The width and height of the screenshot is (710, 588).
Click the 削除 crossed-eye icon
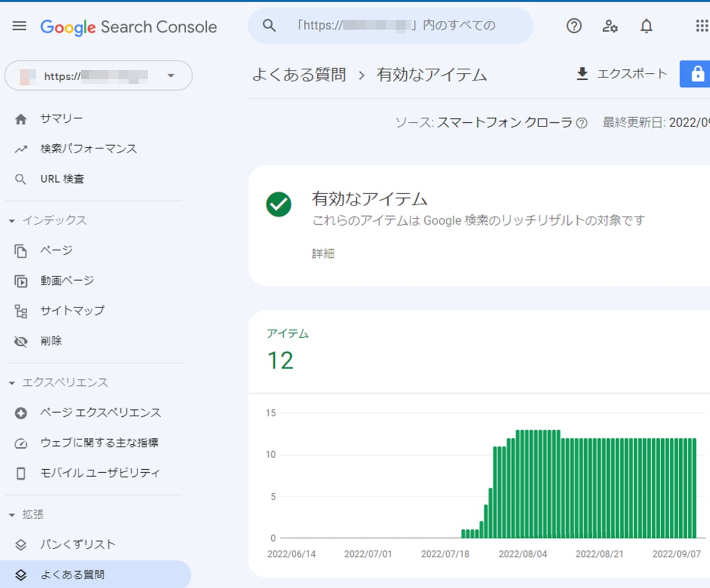(21, 342)
